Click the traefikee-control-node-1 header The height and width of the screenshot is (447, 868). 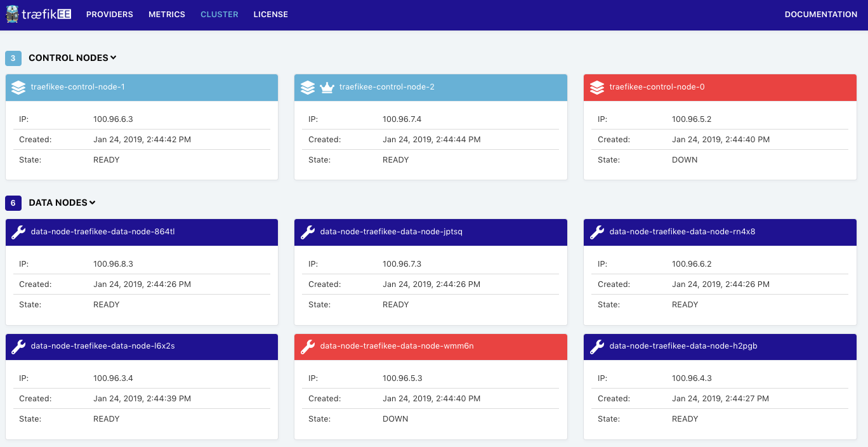[142, 87]
